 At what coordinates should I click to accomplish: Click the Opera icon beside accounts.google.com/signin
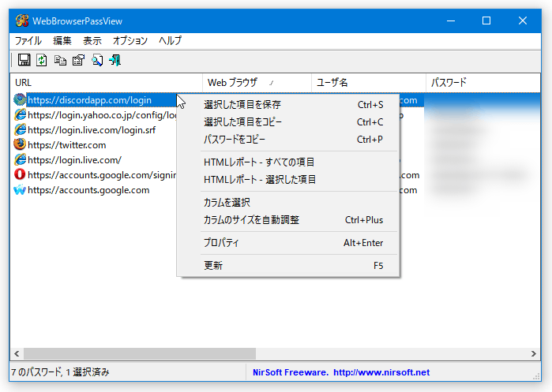click(x=20, y=174)
